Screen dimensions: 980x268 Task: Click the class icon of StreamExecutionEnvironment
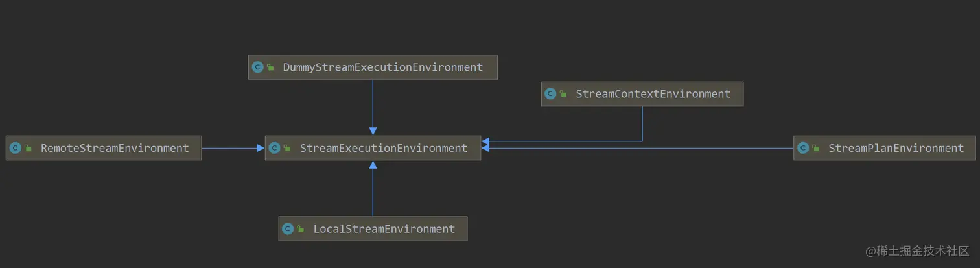click(274, 148)
